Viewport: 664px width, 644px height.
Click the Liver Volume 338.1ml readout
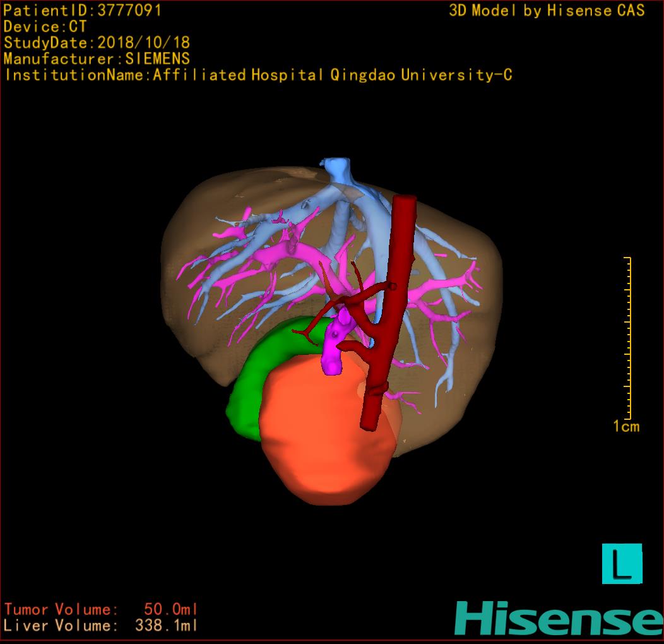coord(101,626)
